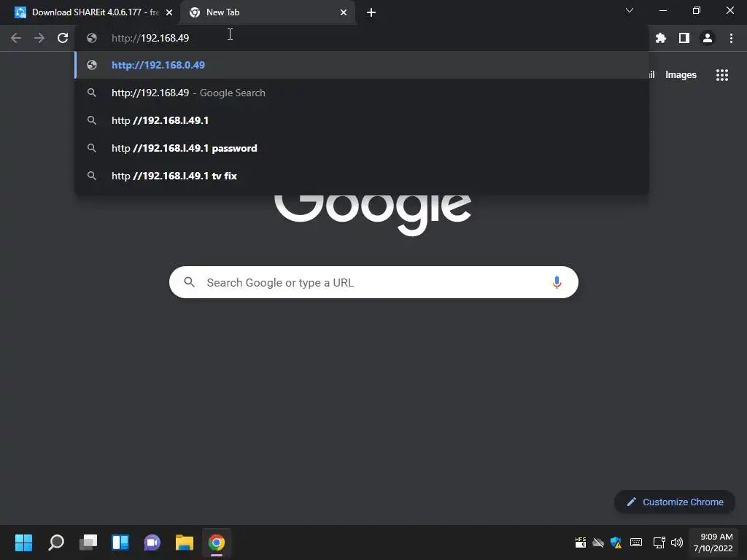Go back to the previous page
This screenshot has width=747, height=560.
(16, 38)
